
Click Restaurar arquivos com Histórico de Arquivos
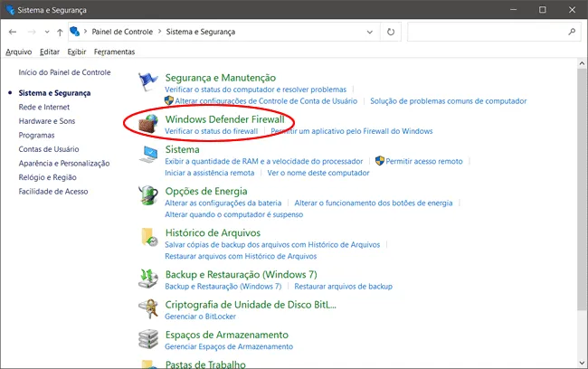241,257
